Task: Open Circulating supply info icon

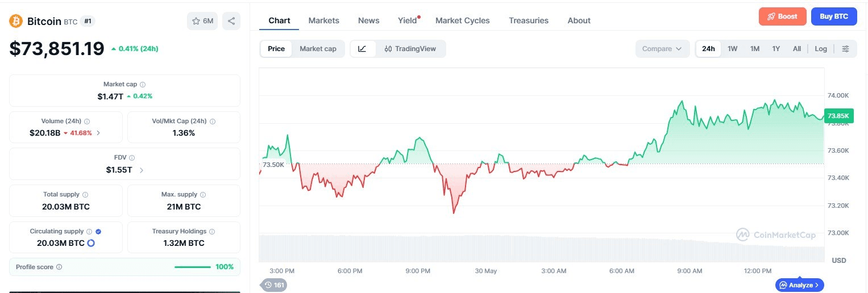Action: coord(89,231)
